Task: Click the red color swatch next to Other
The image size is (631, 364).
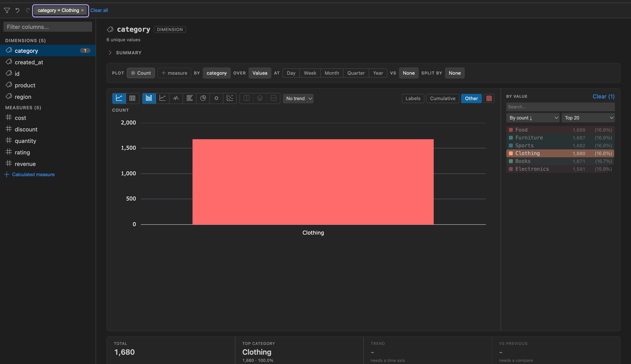Action: coord(489,99)
